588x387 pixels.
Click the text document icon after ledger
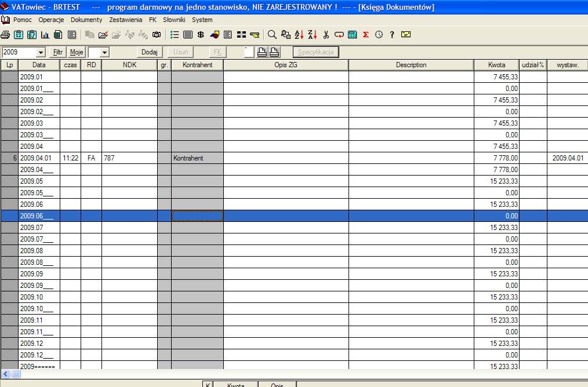(x=72, y=35)
